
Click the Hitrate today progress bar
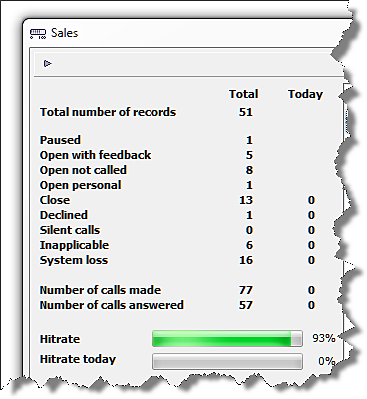(227, 361)
